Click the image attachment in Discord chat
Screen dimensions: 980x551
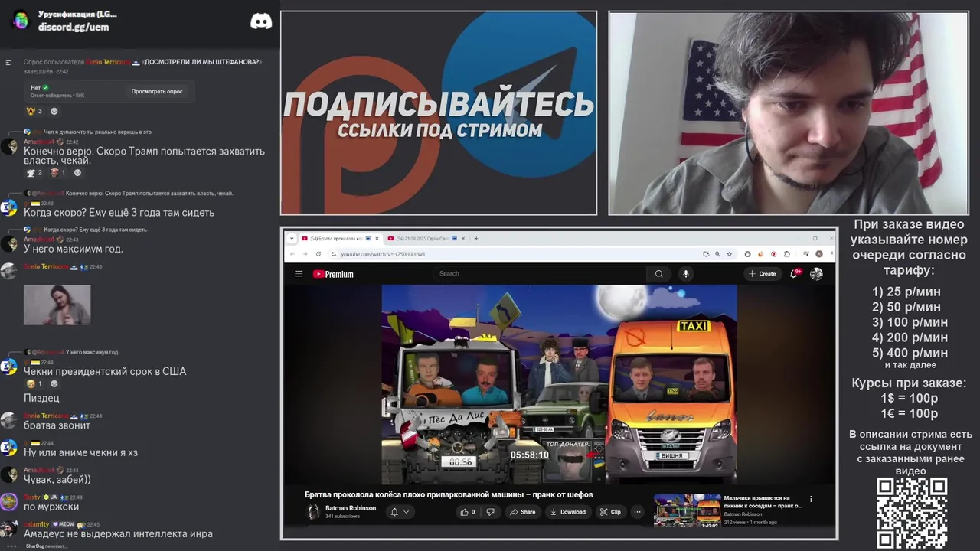point(57,305)
